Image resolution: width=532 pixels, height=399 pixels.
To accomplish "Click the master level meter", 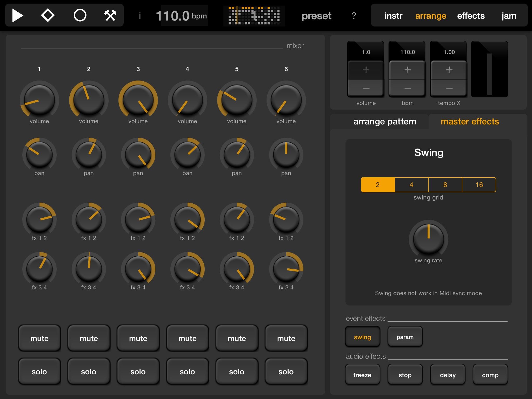I will point(489,69).
